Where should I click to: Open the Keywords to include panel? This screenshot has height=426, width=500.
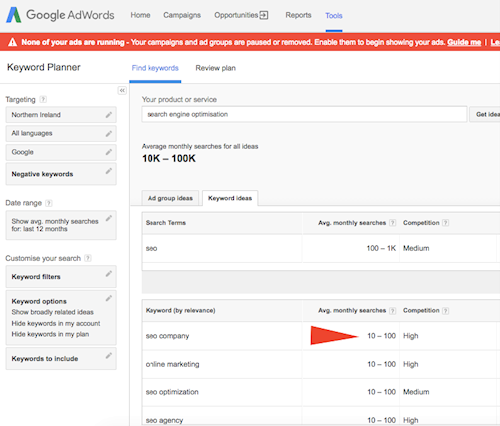click(x=61, y=358)
